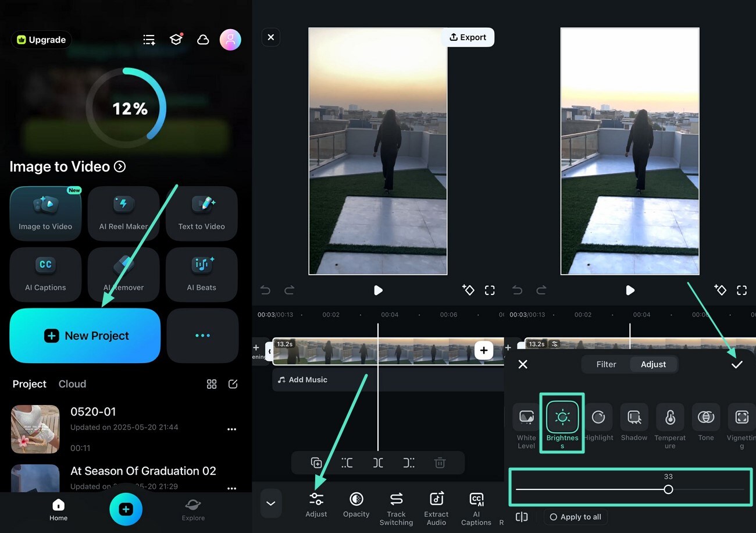Viewport: 756px width, 533px height.
Task: Confirm adjustments with the checkmark
Action: [737, 364]
